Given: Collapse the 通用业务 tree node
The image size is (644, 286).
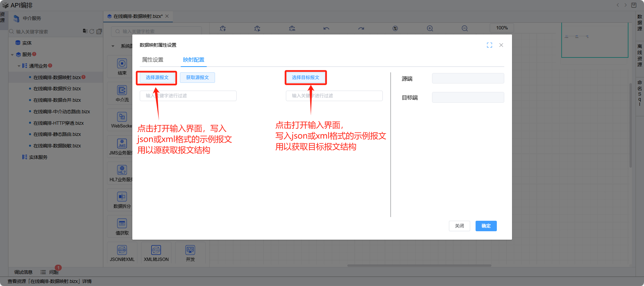Looking at the screenshot, I should pos(19,66).
